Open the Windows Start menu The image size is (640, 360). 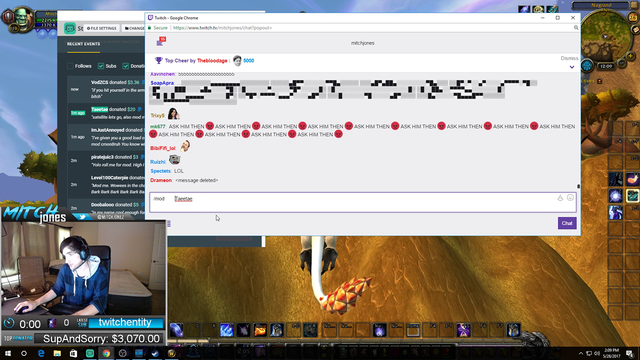7,353
